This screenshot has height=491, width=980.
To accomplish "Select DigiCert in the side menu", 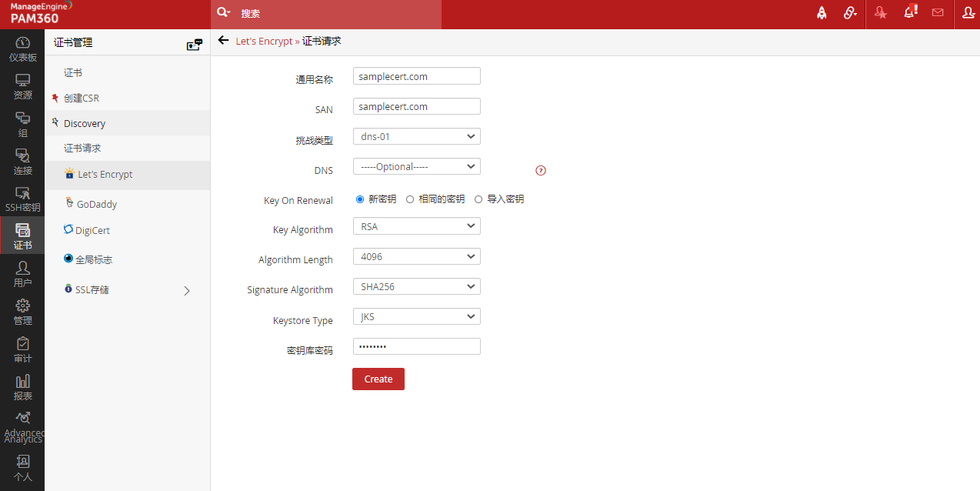I will pos(92,230).
